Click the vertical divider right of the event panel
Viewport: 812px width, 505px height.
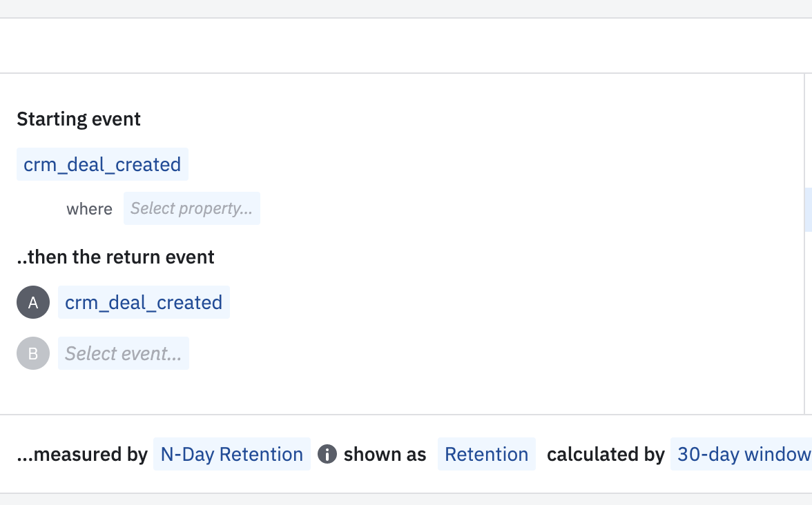tap(804, 310)
